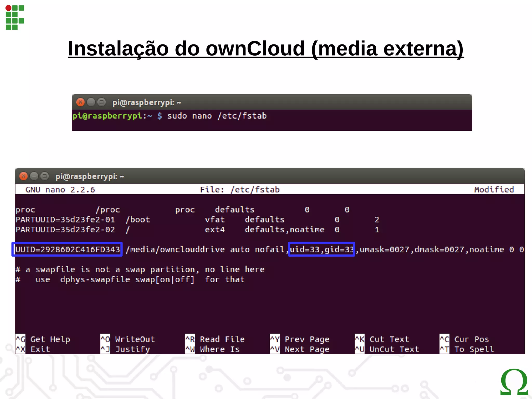Click the ^U UnCut Text shortcut
The image size is (532, 399).
click(x=387, y=349)
